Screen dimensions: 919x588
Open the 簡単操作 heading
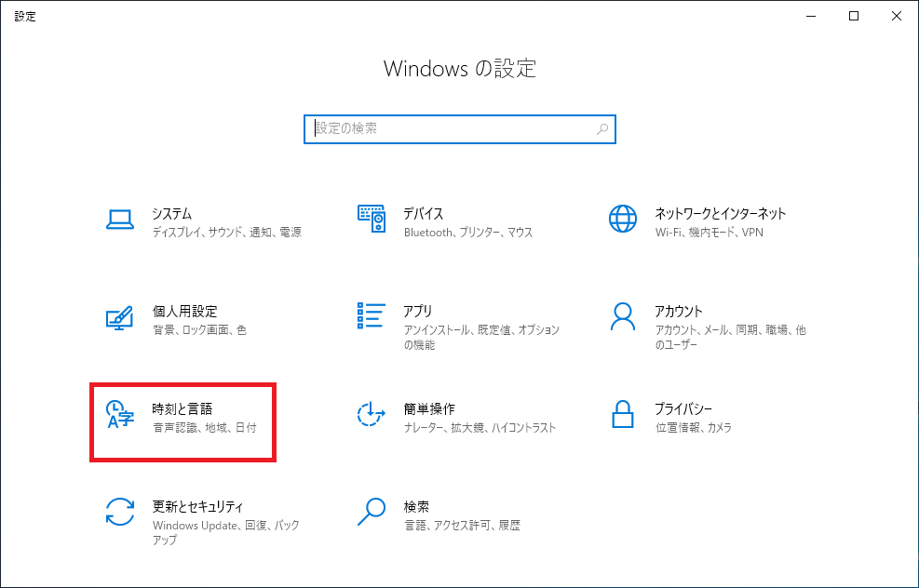point(429,408)
